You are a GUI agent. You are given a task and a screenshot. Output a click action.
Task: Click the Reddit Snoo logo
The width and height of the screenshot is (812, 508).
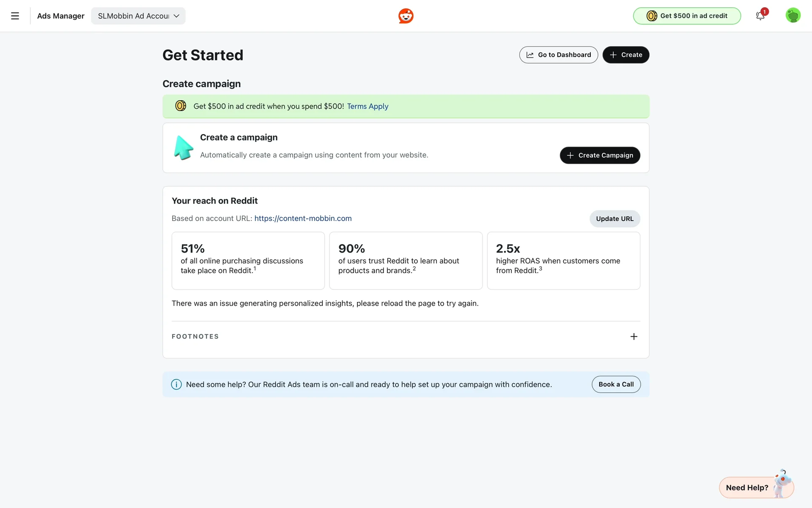click(x=406, y=16)
